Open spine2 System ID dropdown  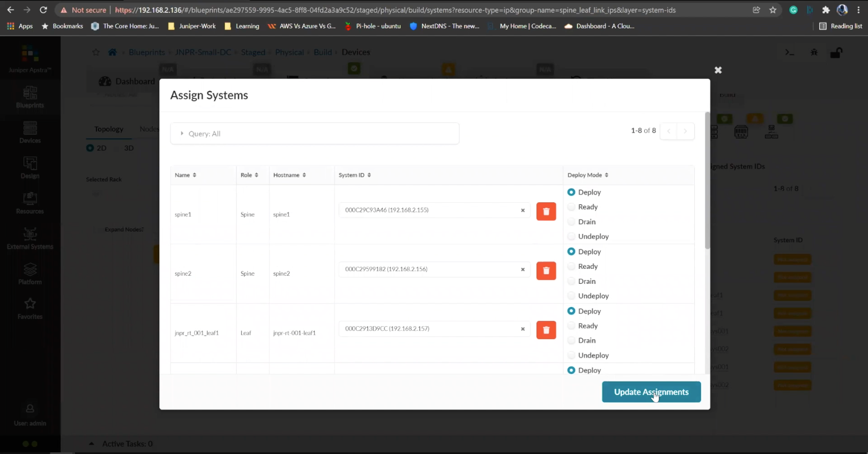(434, 269)
